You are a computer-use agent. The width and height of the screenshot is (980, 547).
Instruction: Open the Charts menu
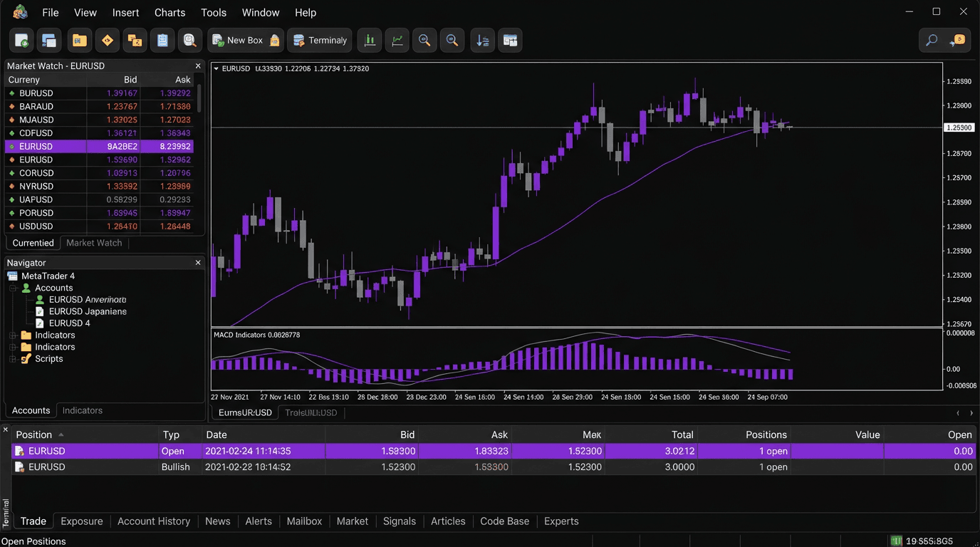170,13
